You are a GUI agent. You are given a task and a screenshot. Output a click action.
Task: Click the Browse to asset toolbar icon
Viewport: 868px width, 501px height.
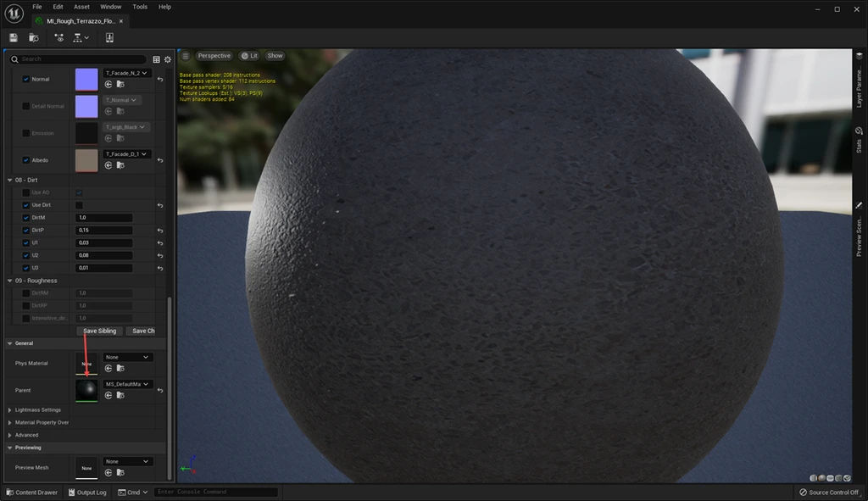34,37
